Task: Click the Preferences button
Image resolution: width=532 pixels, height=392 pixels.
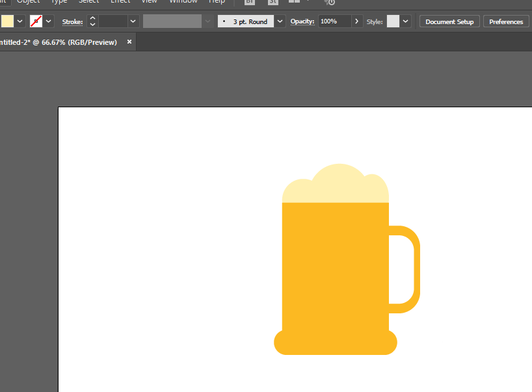Action: 506,21
